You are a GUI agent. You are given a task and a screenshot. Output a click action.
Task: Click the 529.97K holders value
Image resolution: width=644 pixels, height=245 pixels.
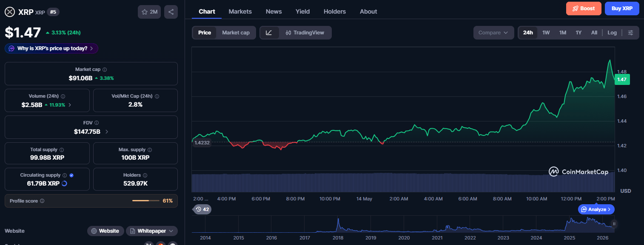point(135,183)
